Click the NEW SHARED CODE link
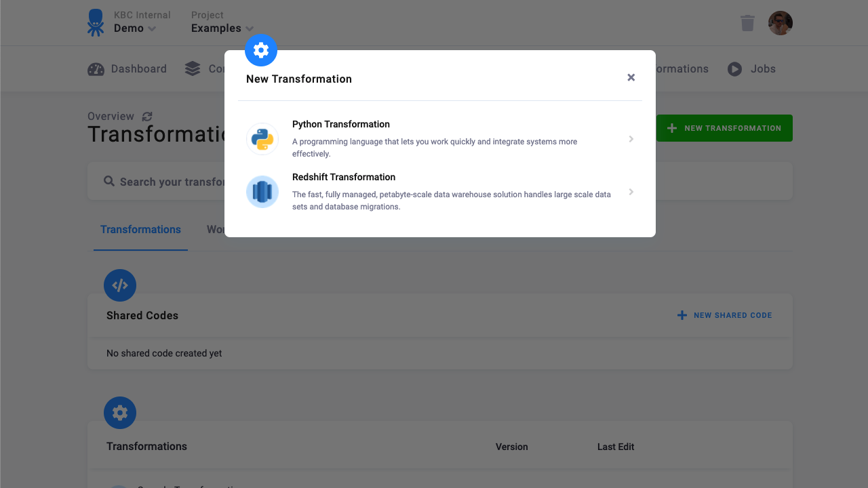 pyautogui.click(x=724, y=315)
